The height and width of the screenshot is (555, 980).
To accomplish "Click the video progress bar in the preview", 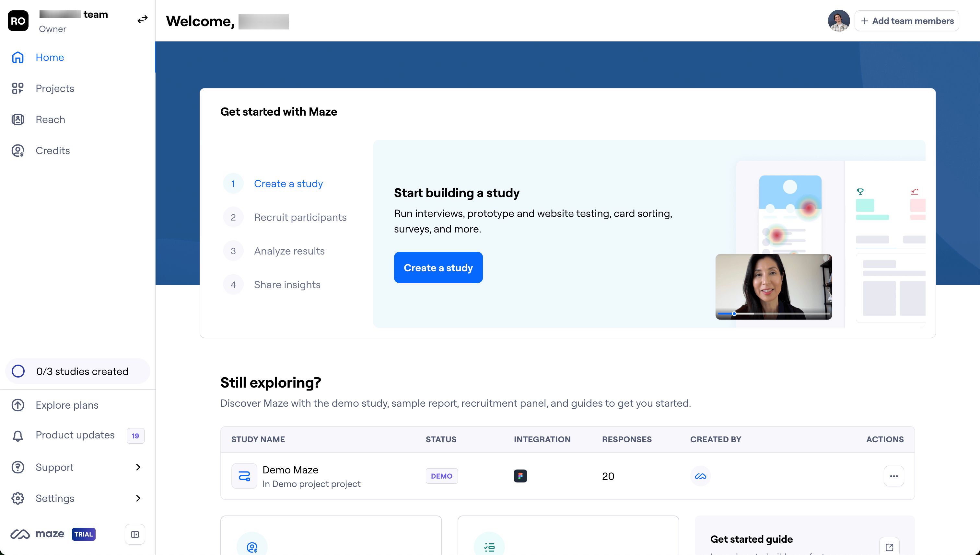I will (774, 314).
